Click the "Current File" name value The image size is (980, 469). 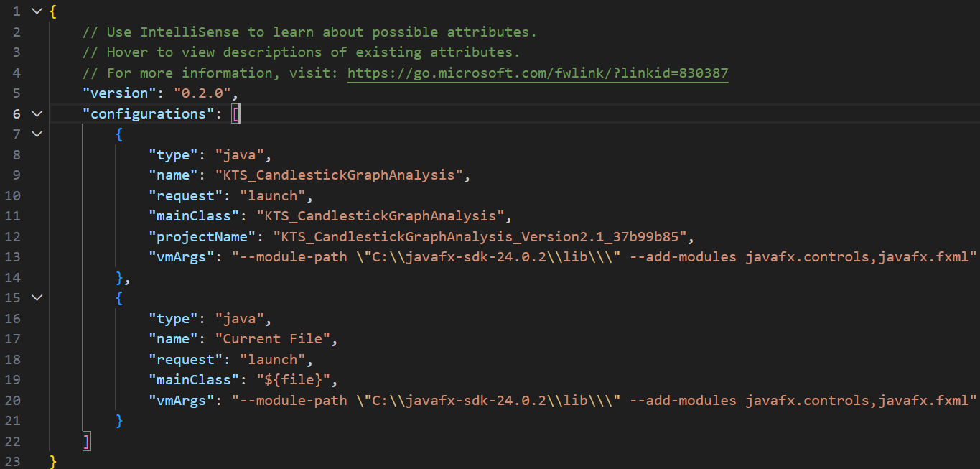pos(276,339)
